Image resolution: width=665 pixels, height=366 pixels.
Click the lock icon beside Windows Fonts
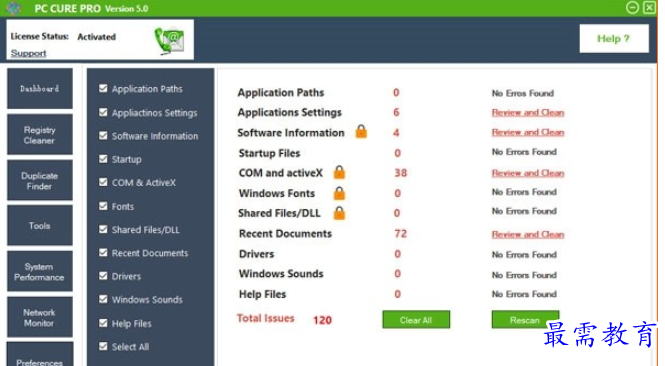point(339,193)
